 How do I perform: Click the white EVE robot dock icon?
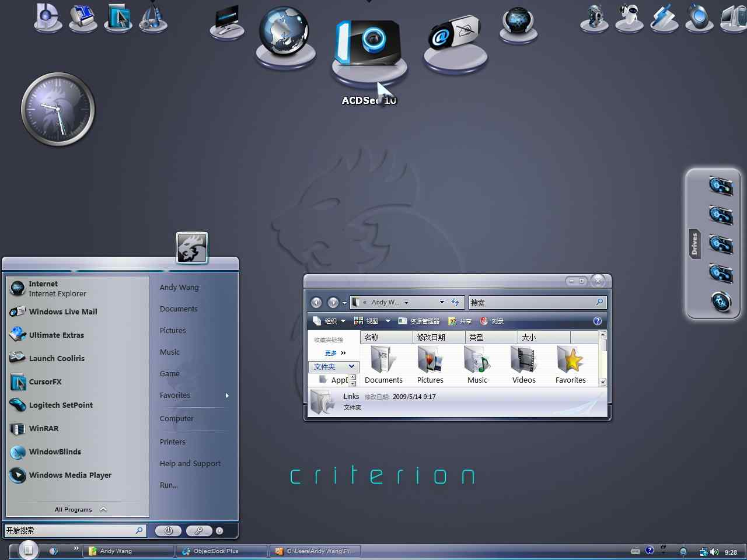[629, 17]
